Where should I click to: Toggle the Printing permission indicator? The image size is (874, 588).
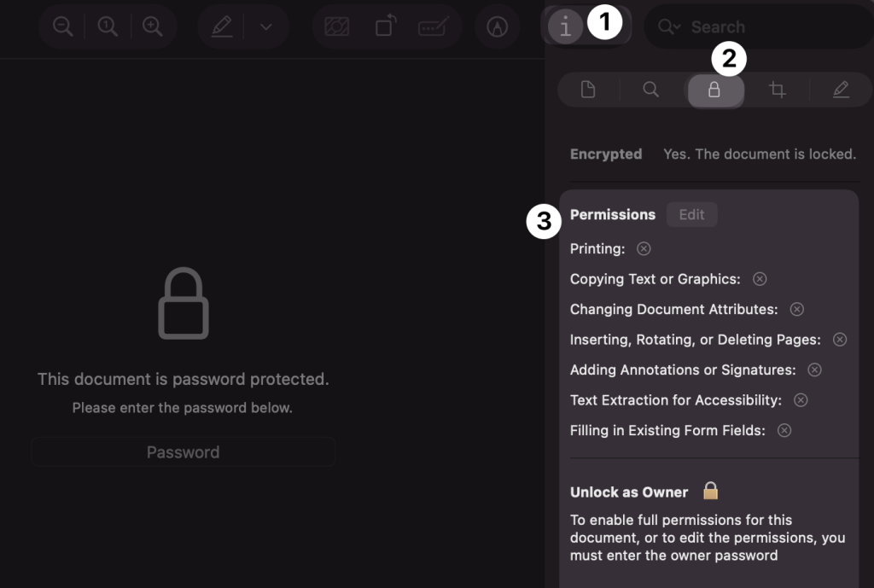point(644,248)
